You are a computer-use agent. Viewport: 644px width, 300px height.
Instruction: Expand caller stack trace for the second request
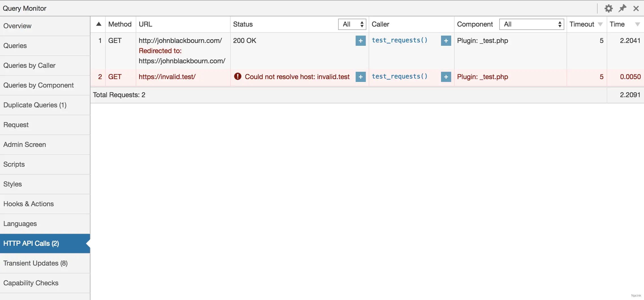pyautogui.click(x=446, y=77)
